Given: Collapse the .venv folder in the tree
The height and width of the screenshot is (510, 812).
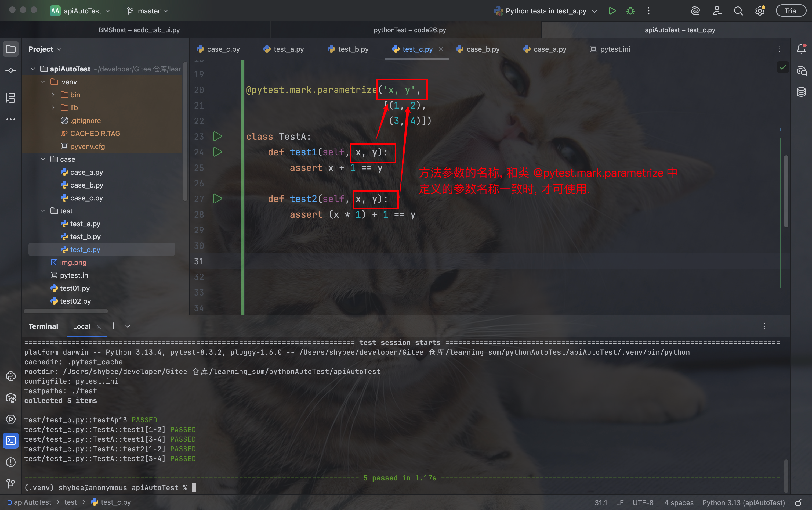Looking at the screenshot, I should pos(43,82).
